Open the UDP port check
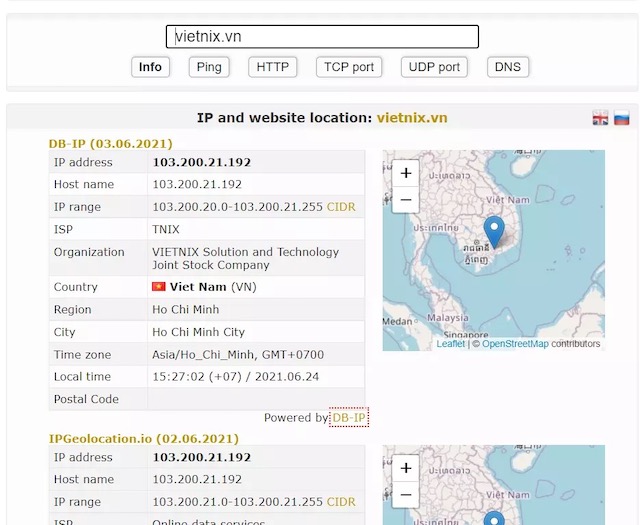Viewport: 640px width, 525px height. coord(434,67)
